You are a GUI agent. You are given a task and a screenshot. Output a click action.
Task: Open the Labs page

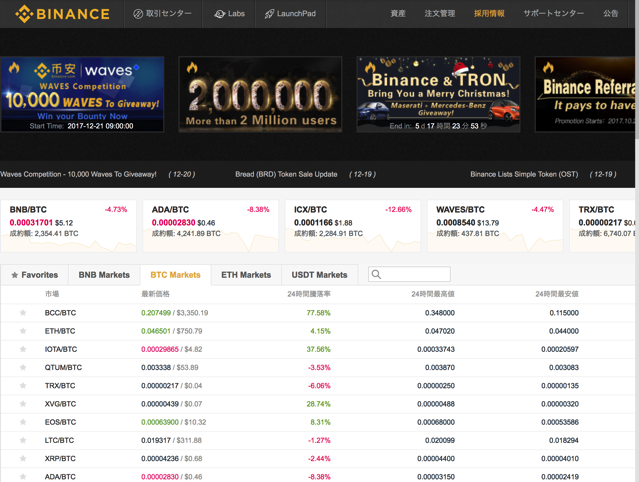[x=229, y=14]
